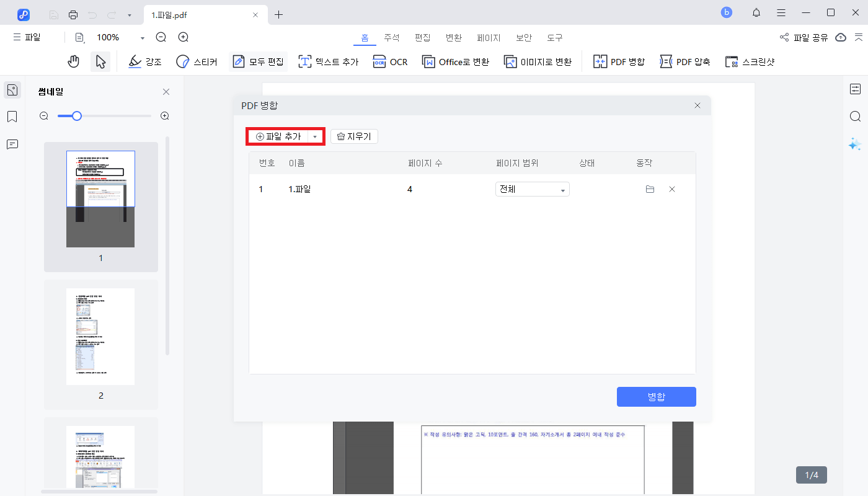Click 파일 공유 share button
The image size is (868, 496).
point(804,37)
